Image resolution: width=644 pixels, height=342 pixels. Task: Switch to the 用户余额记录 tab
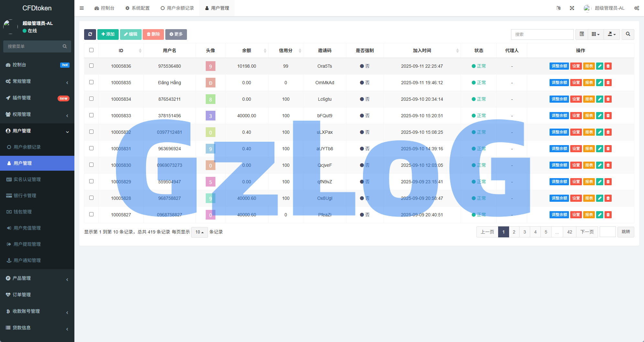(177, 8)
